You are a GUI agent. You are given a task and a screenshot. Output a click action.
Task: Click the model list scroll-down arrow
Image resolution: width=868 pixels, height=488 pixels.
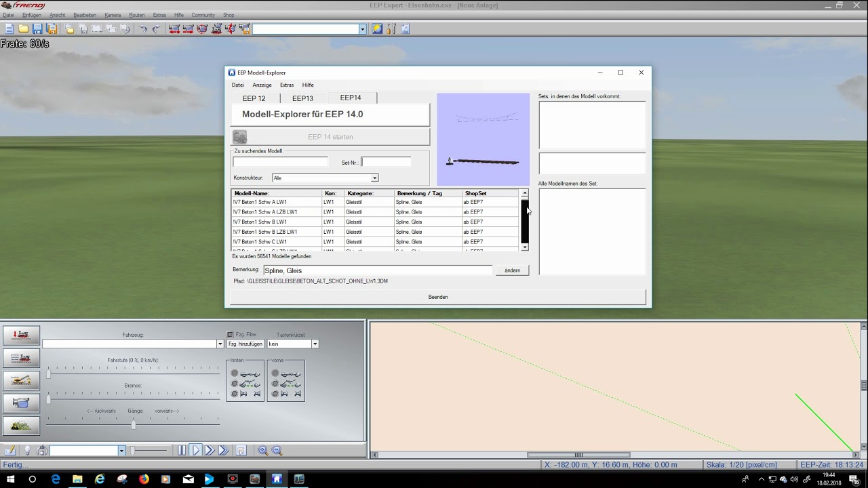(524, 247)
